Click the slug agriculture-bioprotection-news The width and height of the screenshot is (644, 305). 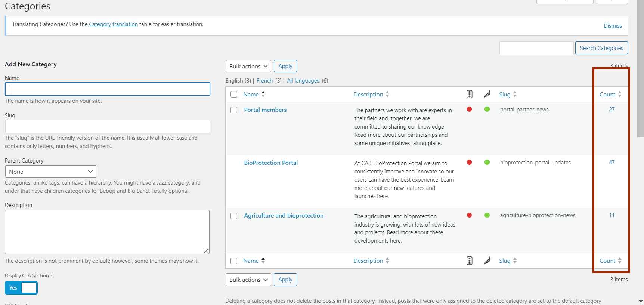[x=538, y=215]
